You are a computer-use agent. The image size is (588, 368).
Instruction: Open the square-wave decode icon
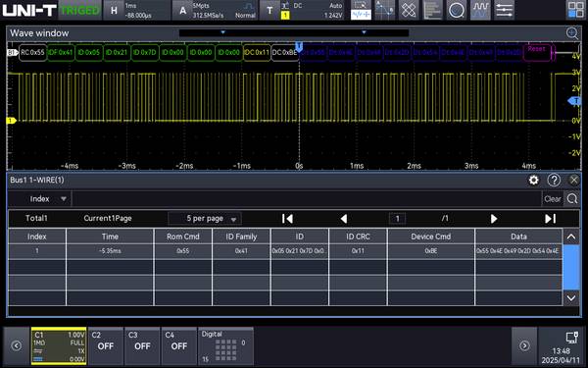[480, 10]
